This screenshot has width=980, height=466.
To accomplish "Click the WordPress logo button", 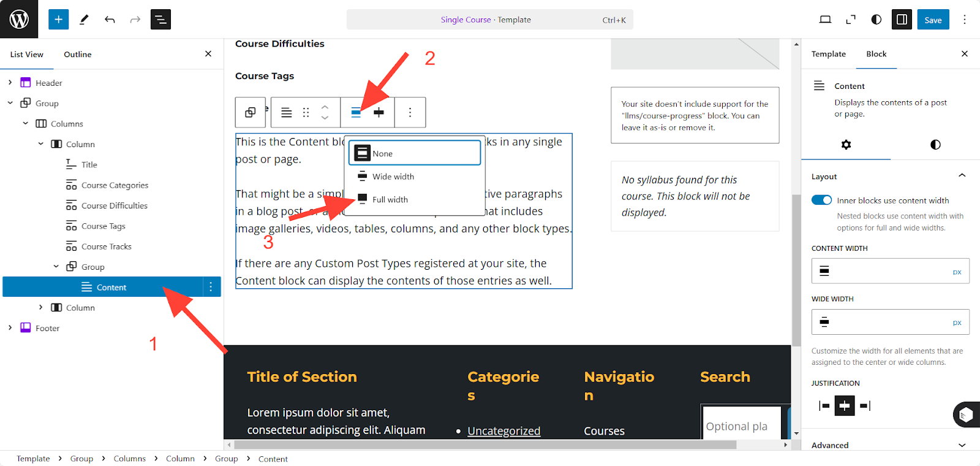I will pyautogui.click(x=19, y=19).
